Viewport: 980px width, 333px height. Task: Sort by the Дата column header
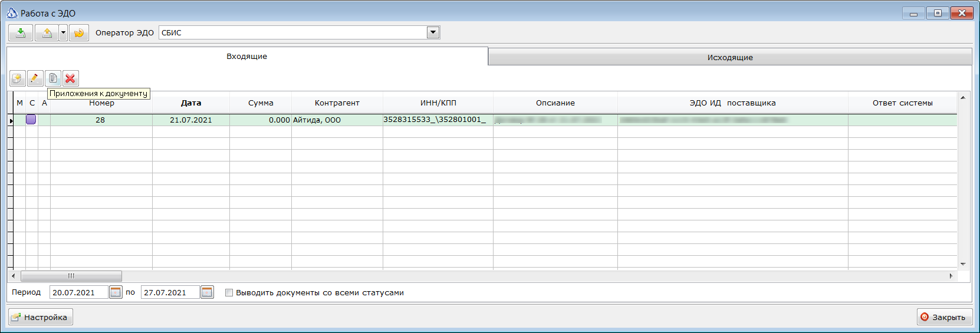(191, 103)
